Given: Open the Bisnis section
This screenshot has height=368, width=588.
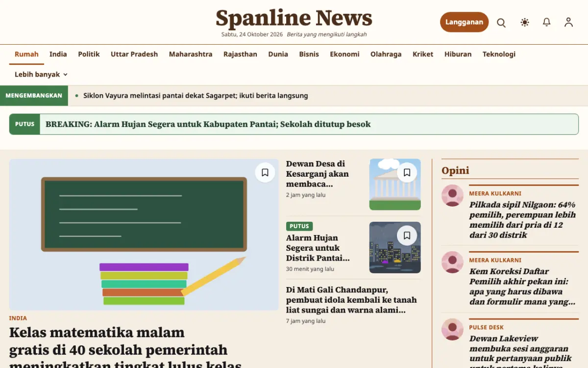Looking at the screenshot, I should click(309, 54).
